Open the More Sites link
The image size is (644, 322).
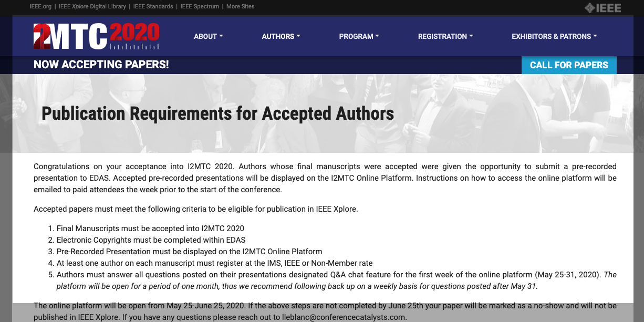241,7
